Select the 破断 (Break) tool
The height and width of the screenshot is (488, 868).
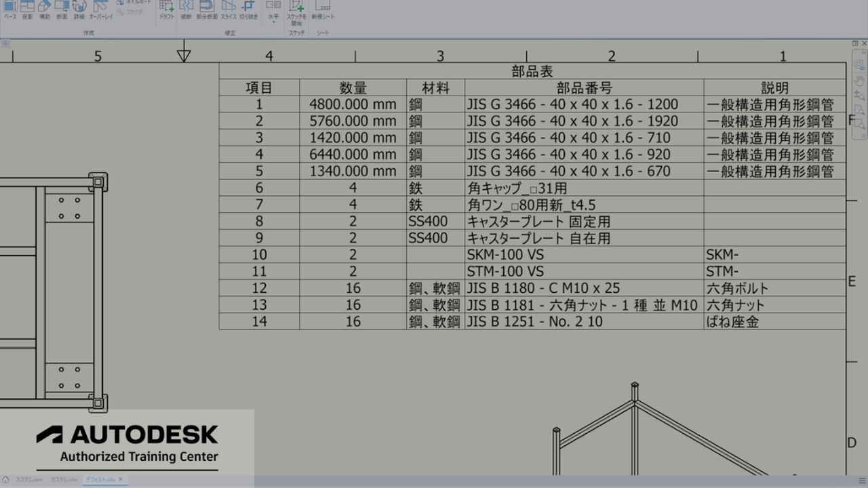click(x=186, y=10)
